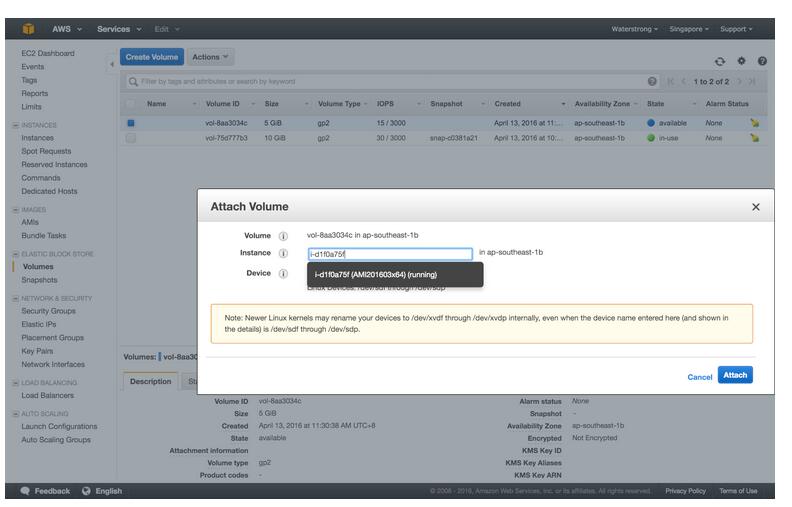Open the Description tab
The image size is (792, 507).
[151, 382]
